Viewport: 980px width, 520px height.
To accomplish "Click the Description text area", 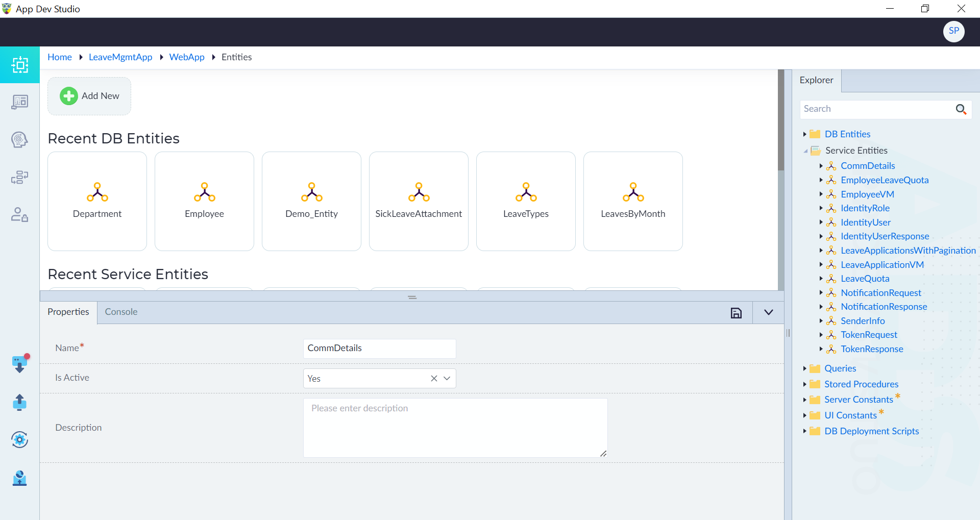I will pos(455,428).
